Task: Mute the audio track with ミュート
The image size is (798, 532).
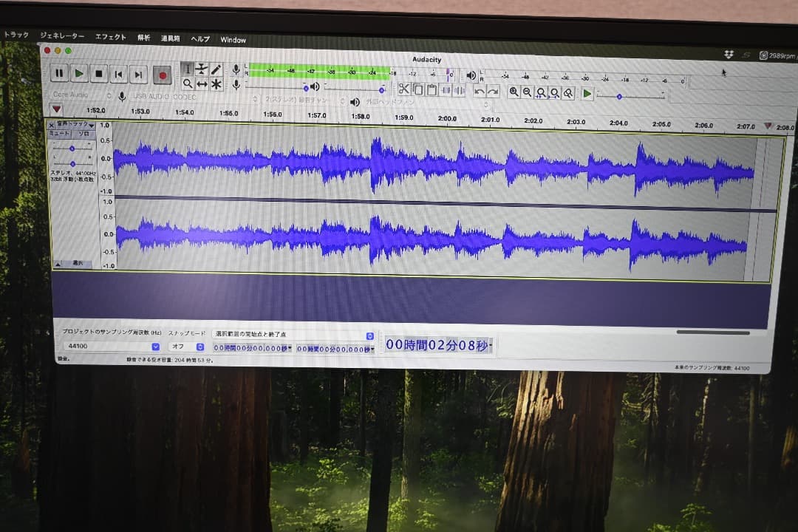Action: (60, 134)
